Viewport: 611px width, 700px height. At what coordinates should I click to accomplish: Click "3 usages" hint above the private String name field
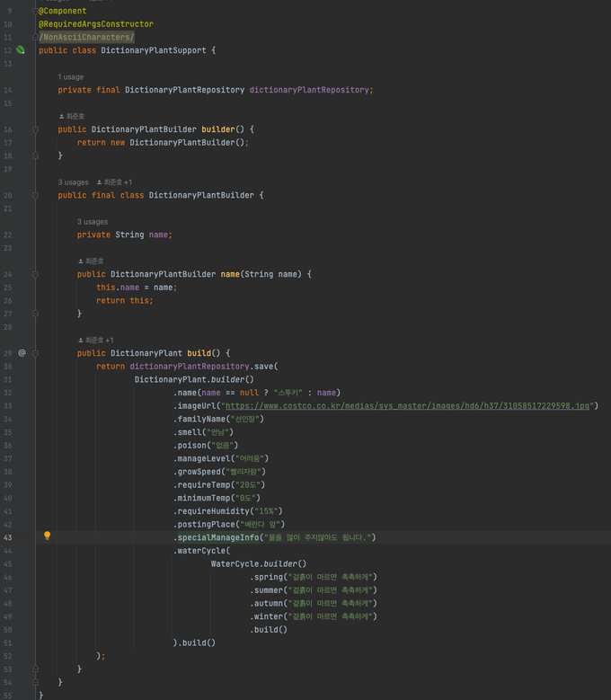point(93,222)
